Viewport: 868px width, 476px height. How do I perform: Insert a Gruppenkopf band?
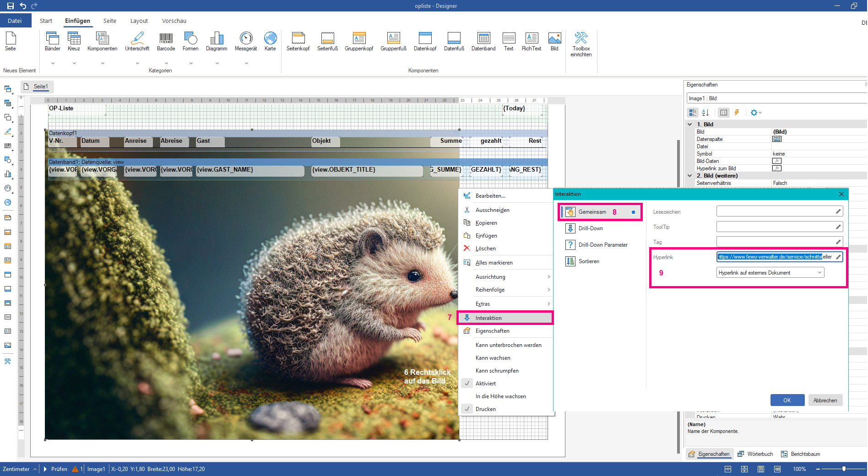[359, 42]
